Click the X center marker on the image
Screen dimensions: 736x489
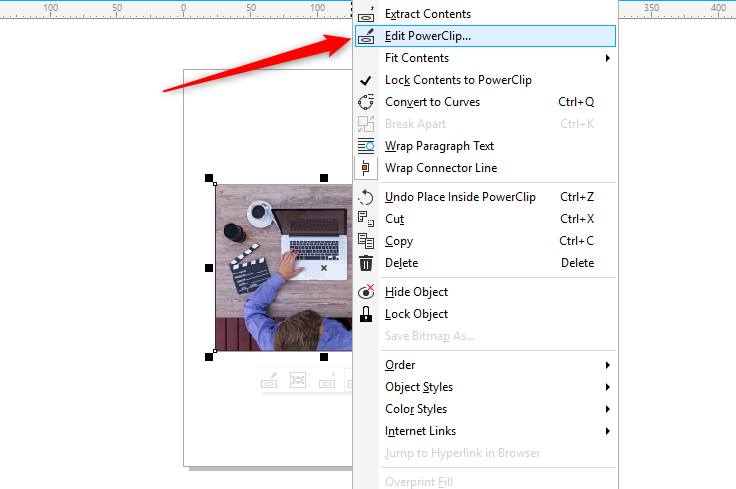click(324, 268)
